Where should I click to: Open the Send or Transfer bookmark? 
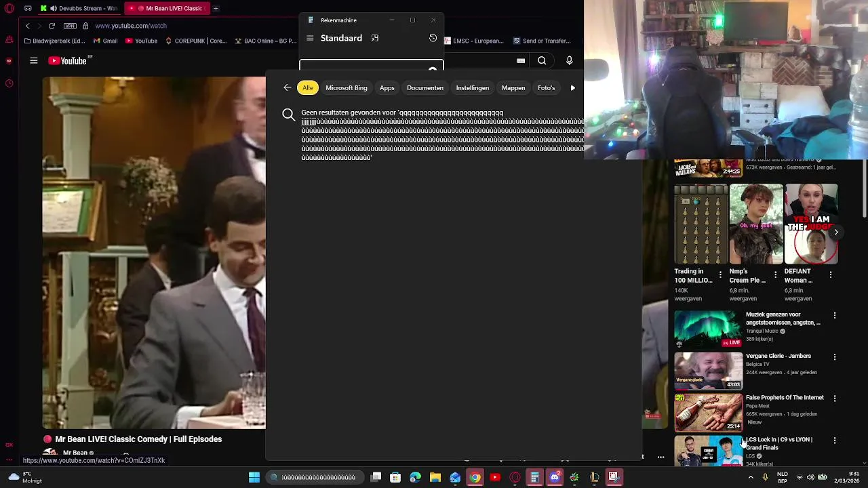pyautogui.click(x=542, y=41)
